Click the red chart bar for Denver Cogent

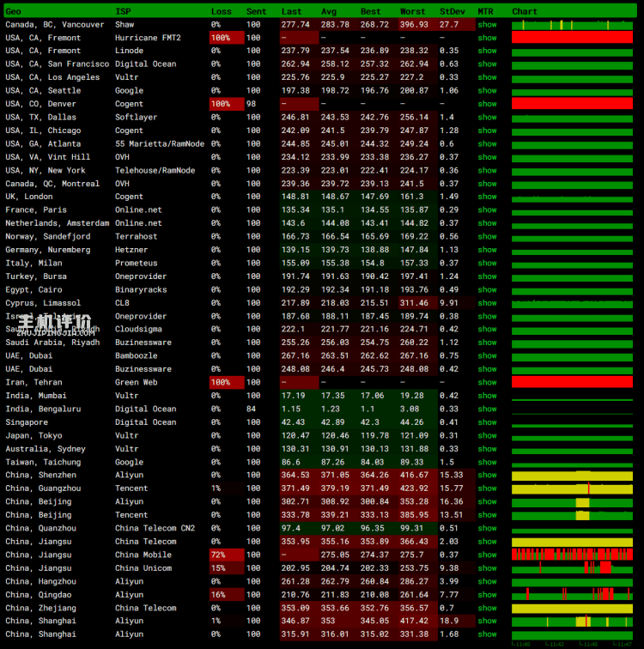point(572,104)
